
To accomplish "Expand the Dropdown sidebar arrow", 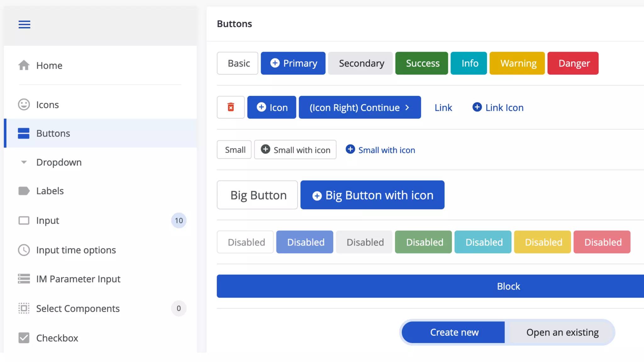I will pos(24,162).
